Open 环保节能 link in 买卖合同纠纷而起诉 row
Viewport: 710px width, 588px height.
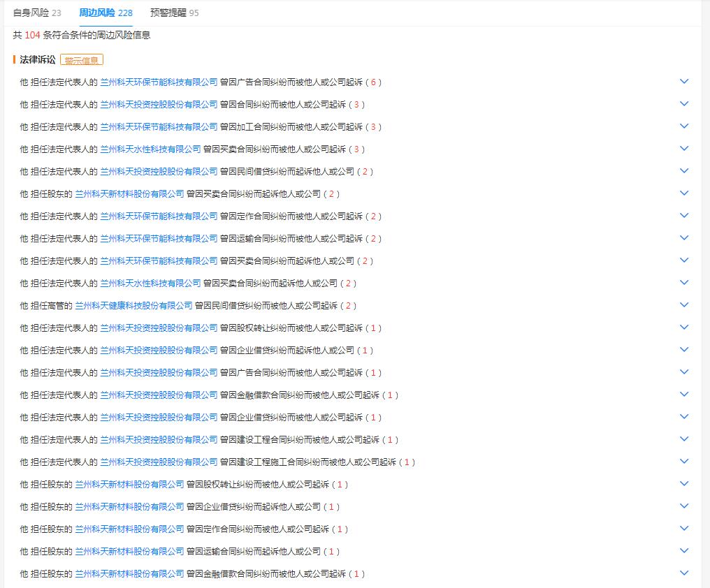point(159,260)
